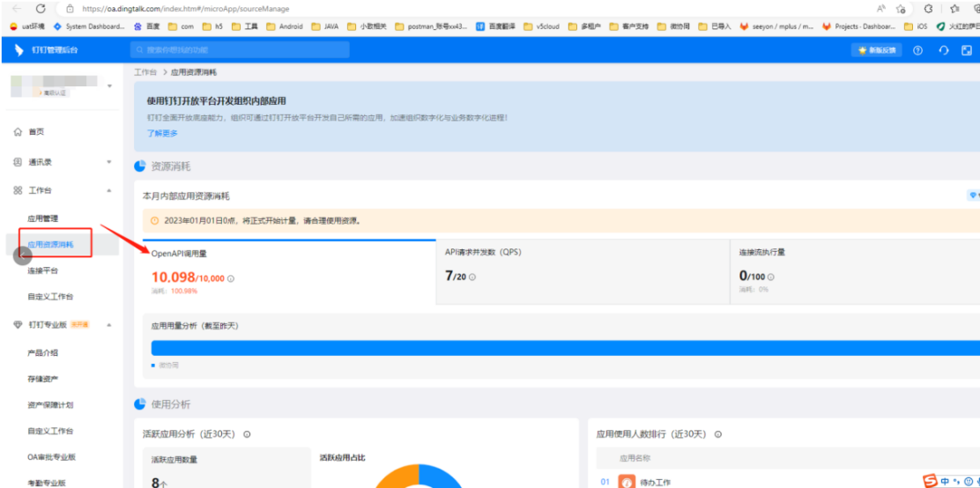Click info icon next to 活跃应用分析（近30天）

(x=247, y=434)
